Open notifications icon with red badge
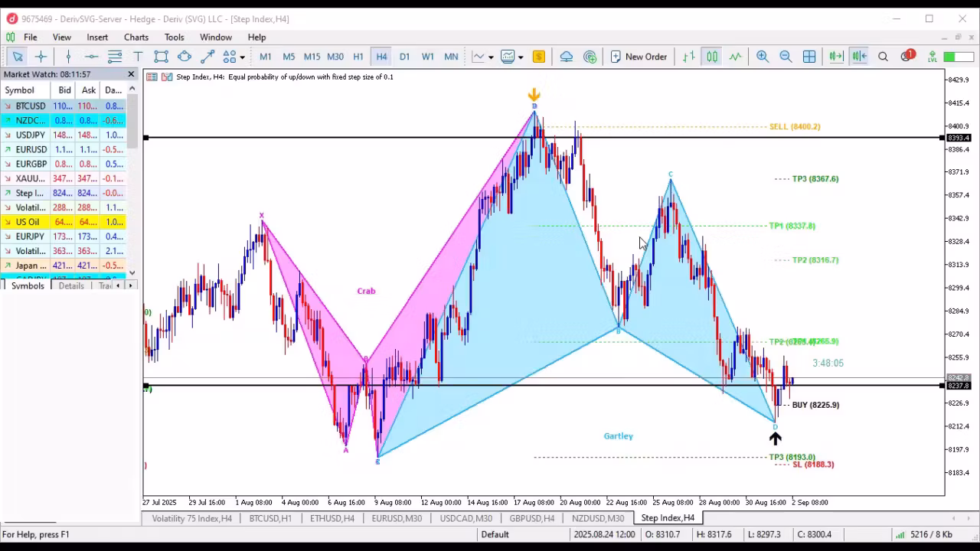Viewport: 980px width, 551px height. tap(907, 56)
